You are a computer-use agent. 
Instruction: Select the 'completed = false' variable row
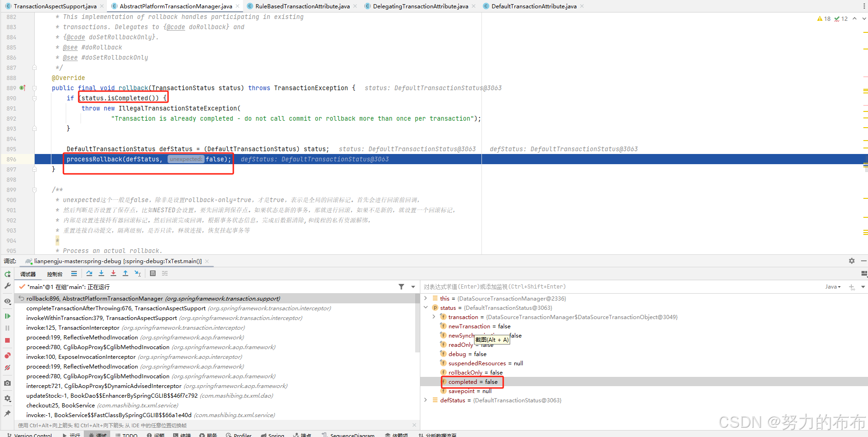pyautogui.click(x=644, y=382)
